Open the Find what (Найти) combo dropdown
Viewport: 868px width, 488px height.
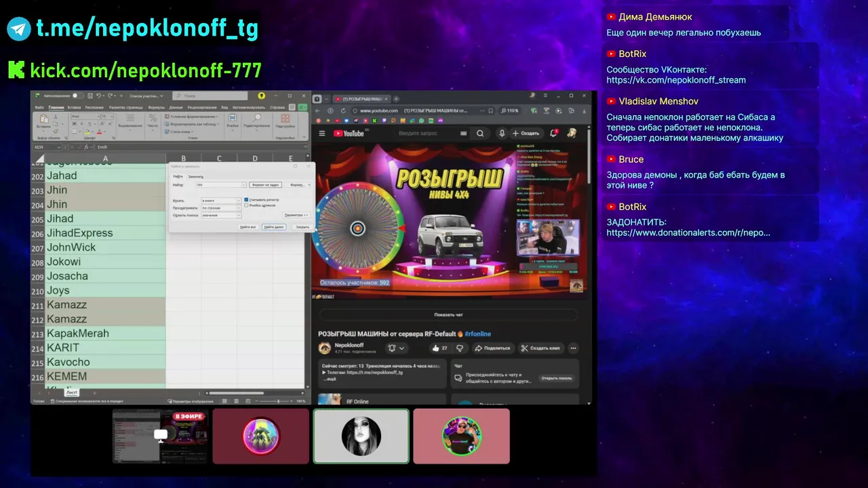click(x=243, y=184)
